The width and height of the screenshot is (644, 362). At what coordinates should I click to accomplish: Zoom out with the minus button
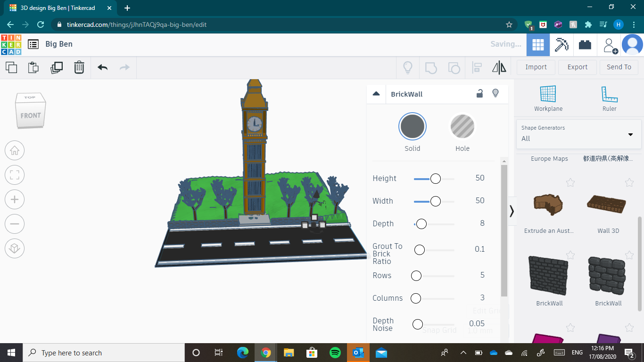click(15, 224)
